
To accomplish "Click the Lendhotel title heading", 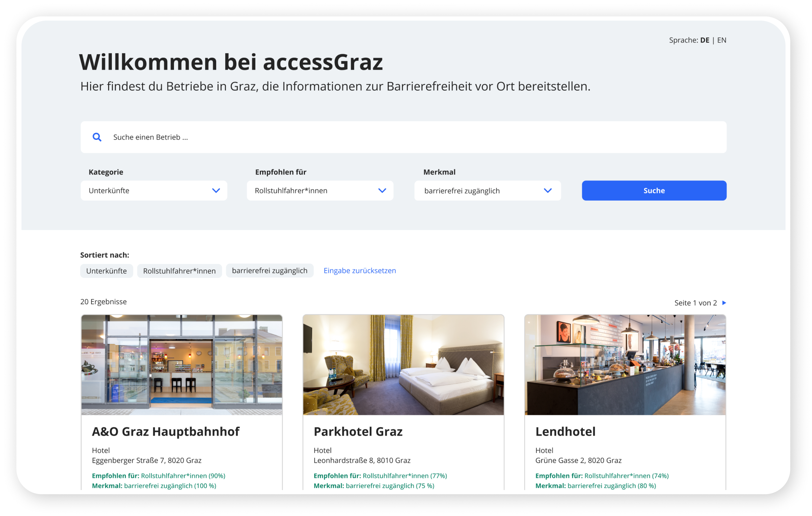I will (565, 432).
